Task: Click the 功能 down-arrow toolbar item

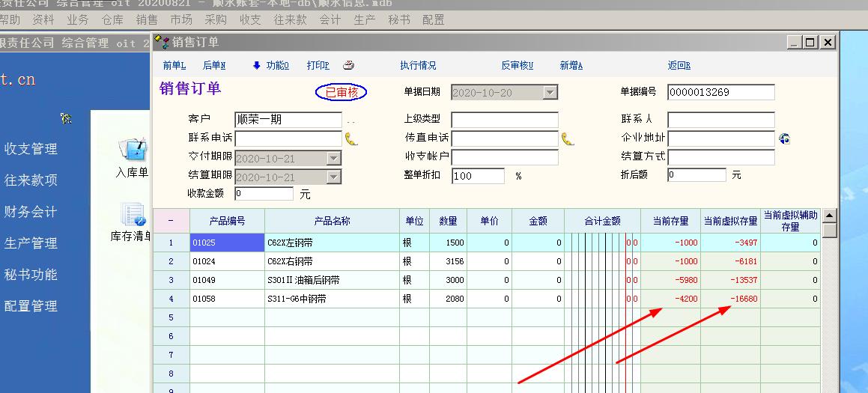Action: [x=270, y=66]
